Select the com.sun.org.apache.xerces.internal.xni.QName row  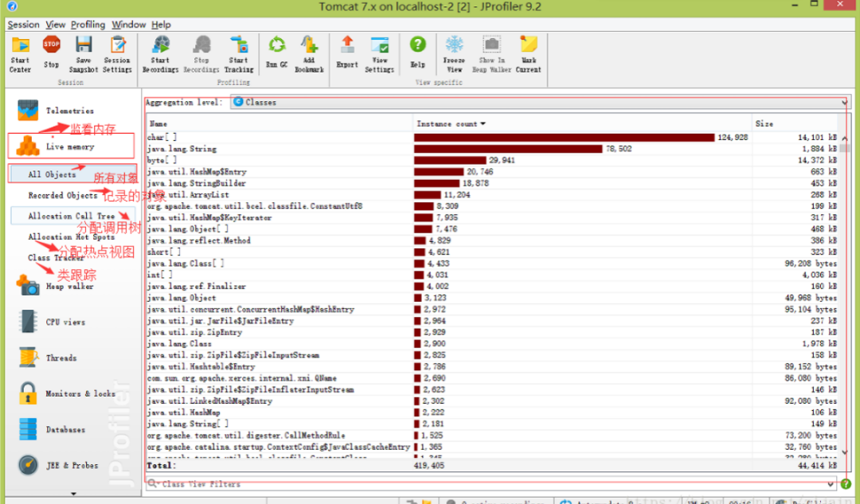[492, 378]
